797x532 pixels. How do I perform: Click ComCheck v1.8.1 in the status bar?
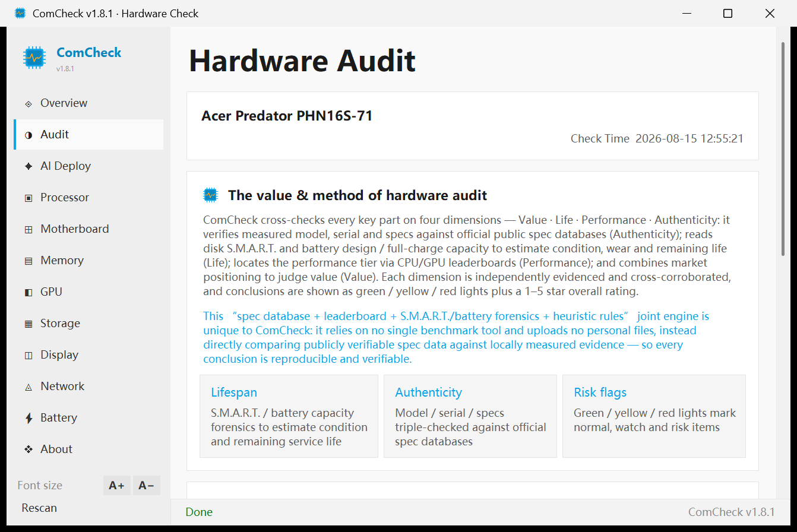point(732,512)
